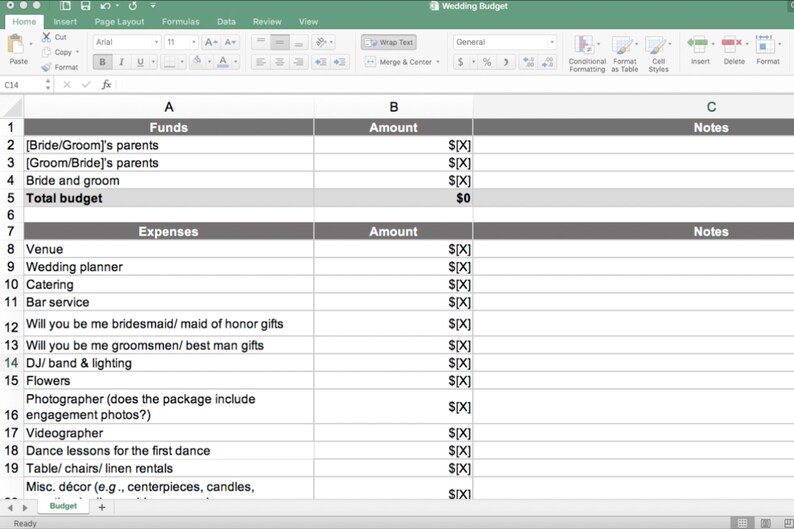This screenshot has width=794, height=529.
Task: Open View tab
Action: (308, 22)
